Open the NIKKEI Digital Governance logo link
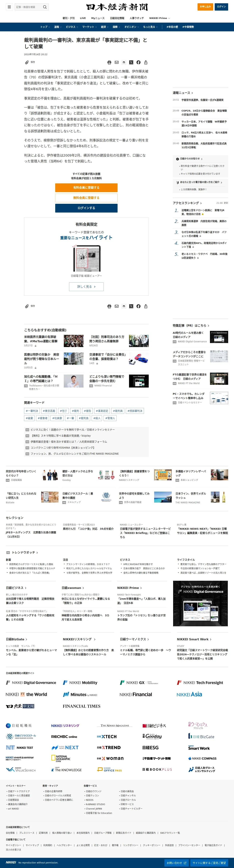This screenshot has height=868, width=234. 31,683
